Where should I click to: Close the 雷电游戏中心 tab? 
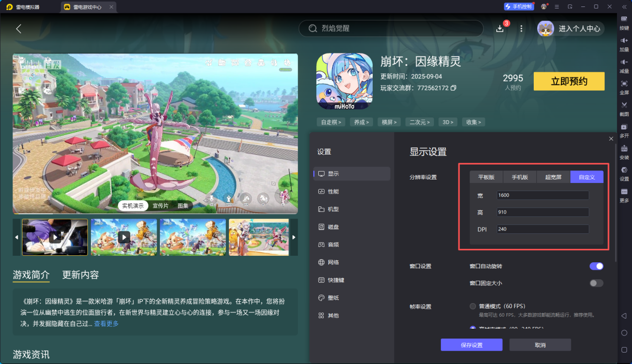point(111,7)
